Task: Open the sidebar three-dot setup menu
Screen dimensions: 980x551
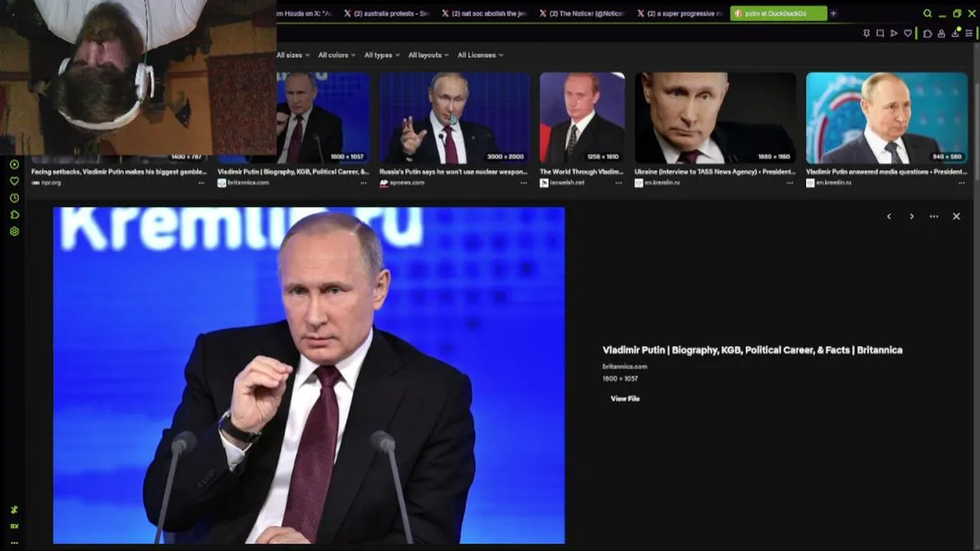Action: [x=14, y=543]
